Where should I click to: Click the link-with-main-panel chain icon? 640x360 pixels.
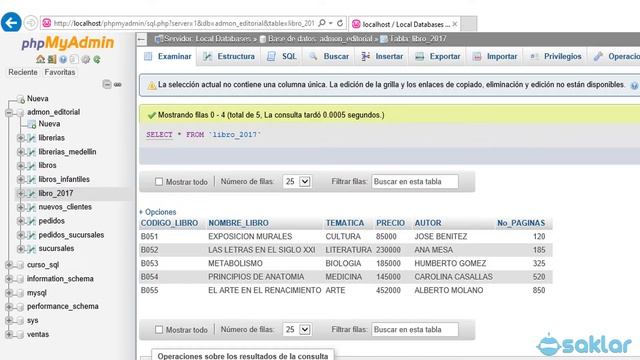click(118, 84)
